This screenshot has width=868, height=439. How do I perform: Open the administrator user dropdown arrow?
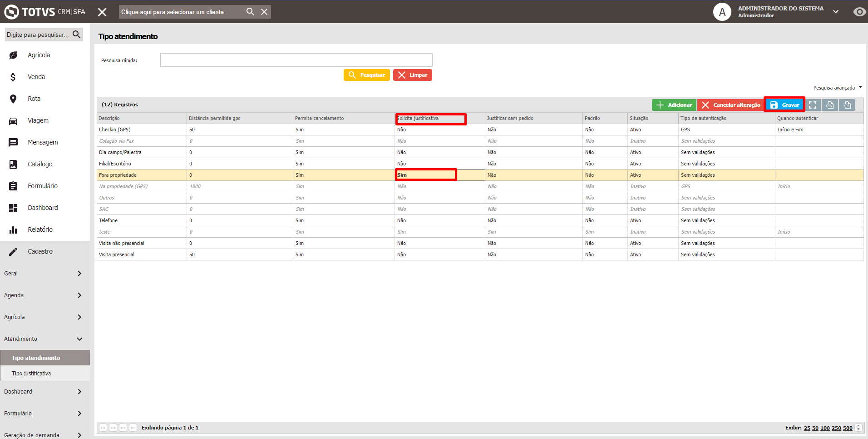[836, 12]
